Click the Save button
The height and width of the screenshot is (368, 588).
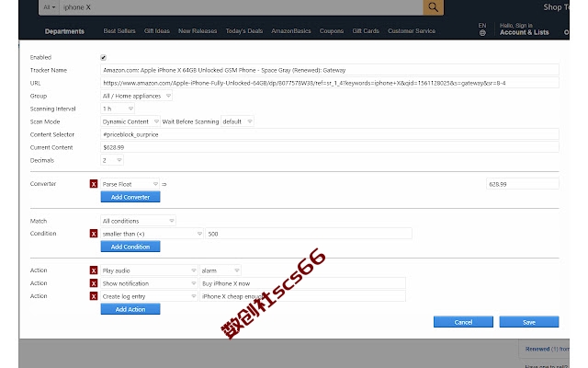point(529,322)
